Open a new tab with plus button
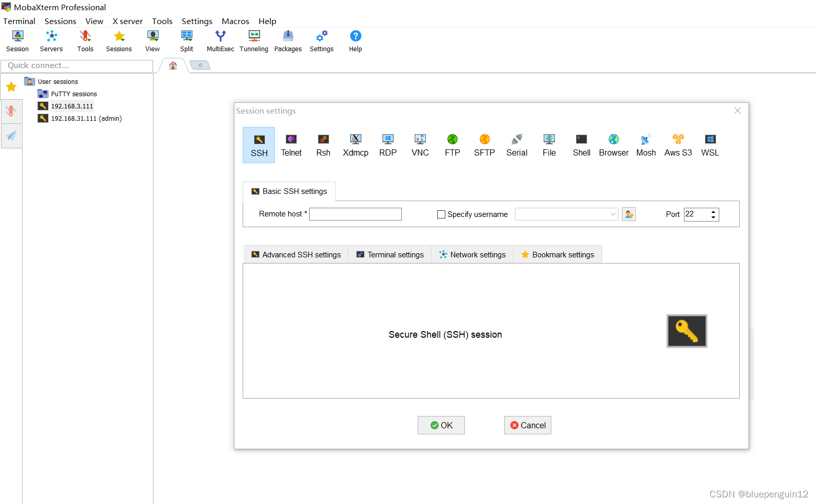The height and width of the screenshot is (504, 816). tap(200, 65)
